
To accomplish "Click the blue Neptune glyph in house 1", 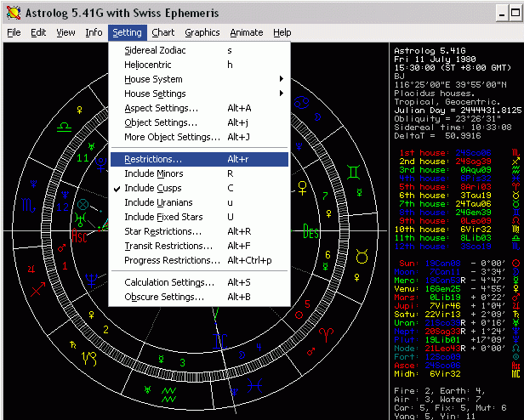I will pyautogui.click(x=91, y=281).
